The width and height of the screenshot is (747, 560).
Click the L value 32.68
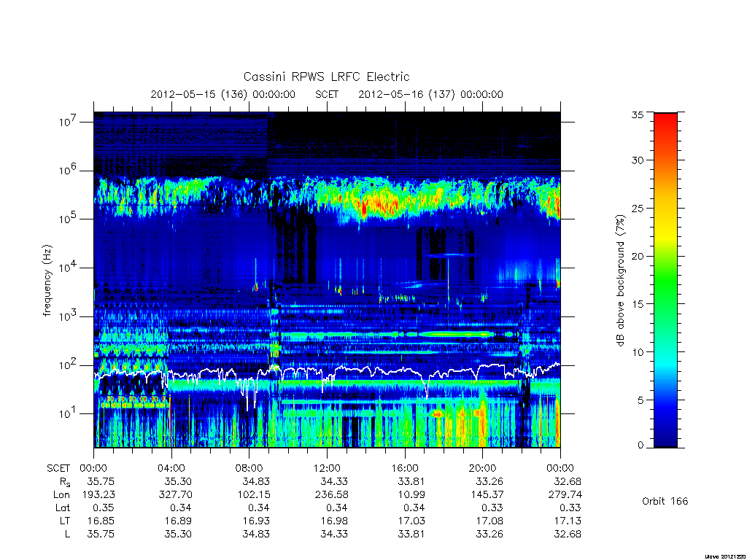tap(568, 534)
